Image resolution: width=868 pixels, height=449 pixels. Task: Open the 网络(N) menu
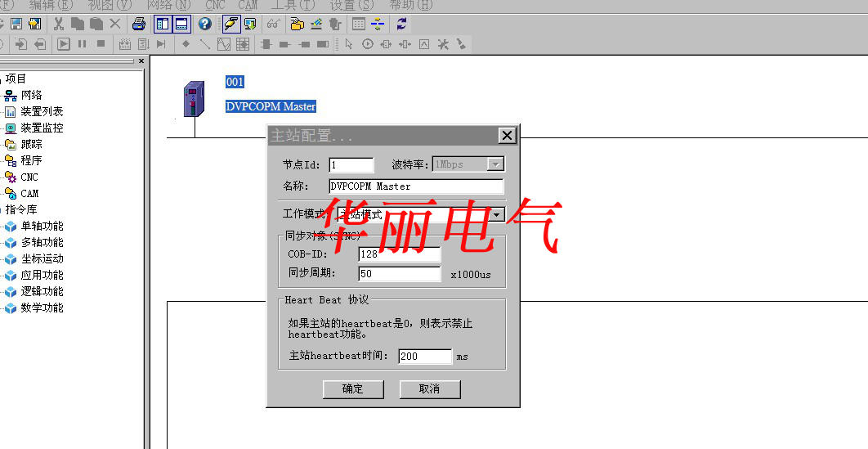coord(169,5)
